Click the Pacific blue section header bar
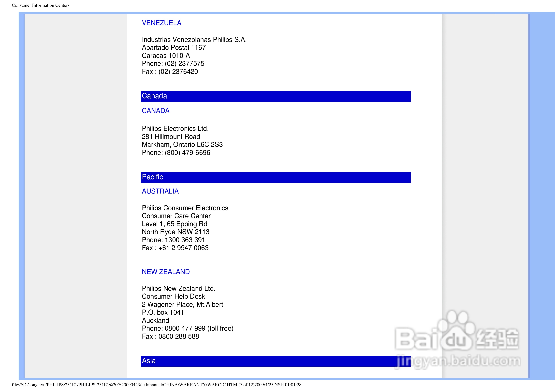Viewport: 555px width, 392px height. (x=276, y=177)
